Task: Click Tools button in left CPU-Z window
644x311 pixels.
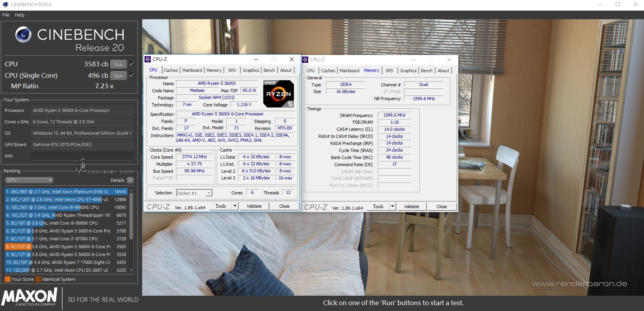Action: [x=221, y=206]
